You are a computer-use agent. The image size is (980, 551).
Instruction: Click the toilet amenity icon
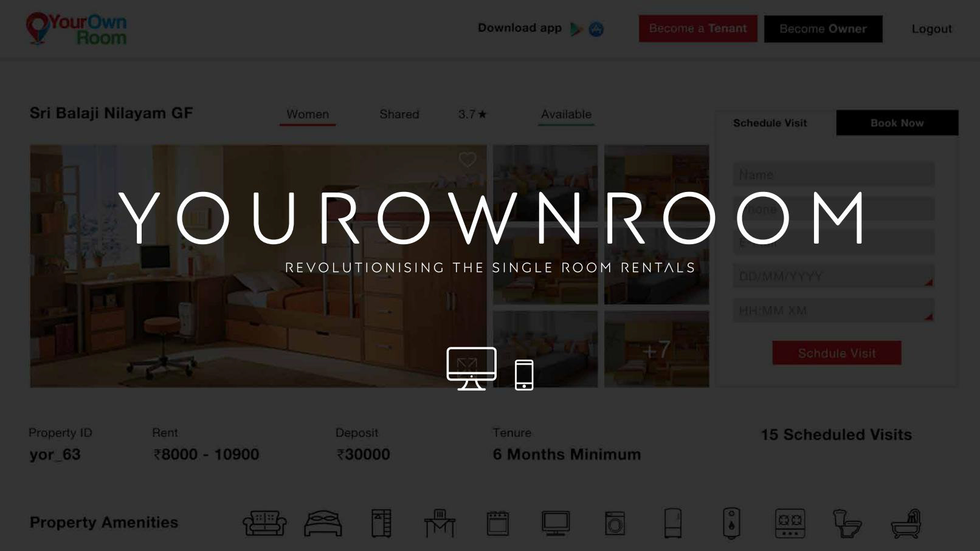coord(847,523)
